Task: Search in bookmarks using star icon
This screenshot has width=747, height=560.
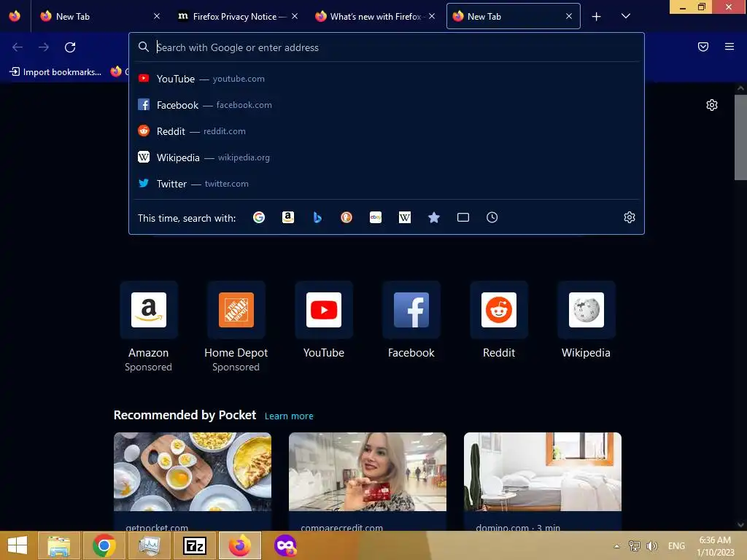Action: tap(433, 217)
